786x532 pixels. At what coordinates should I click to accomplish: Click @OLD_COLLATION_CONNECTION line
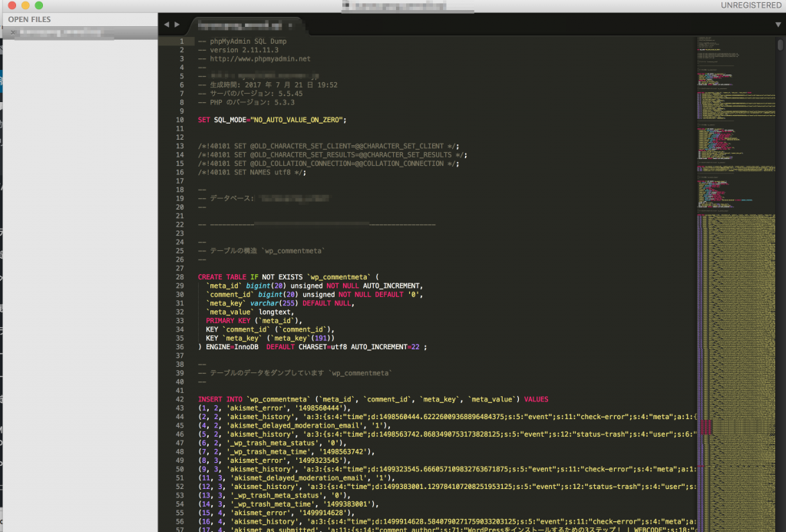click(329, 164)
